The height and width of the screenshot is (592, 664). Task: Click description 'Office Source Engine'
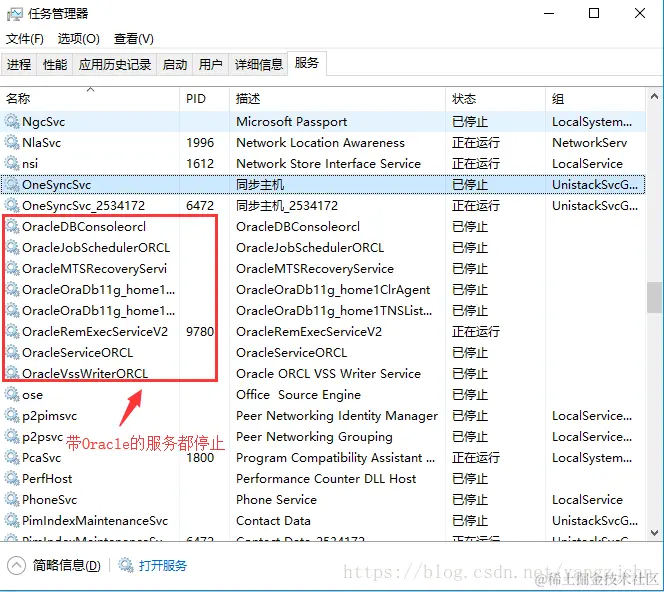tap(298, 395)
